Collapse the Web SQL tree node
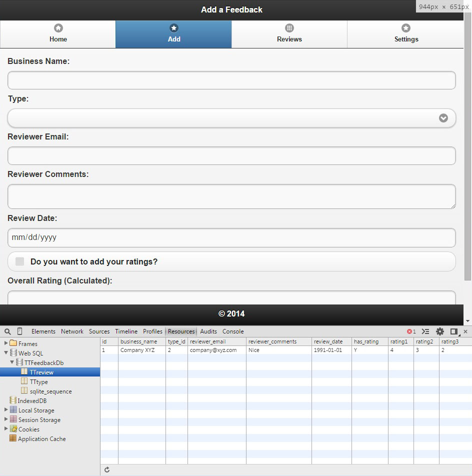 point(6,353)
